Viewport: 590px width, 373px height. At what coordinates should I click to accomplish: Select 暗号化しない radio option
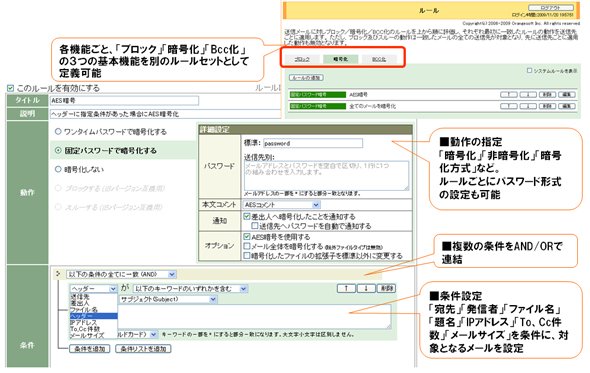(58, 169)
